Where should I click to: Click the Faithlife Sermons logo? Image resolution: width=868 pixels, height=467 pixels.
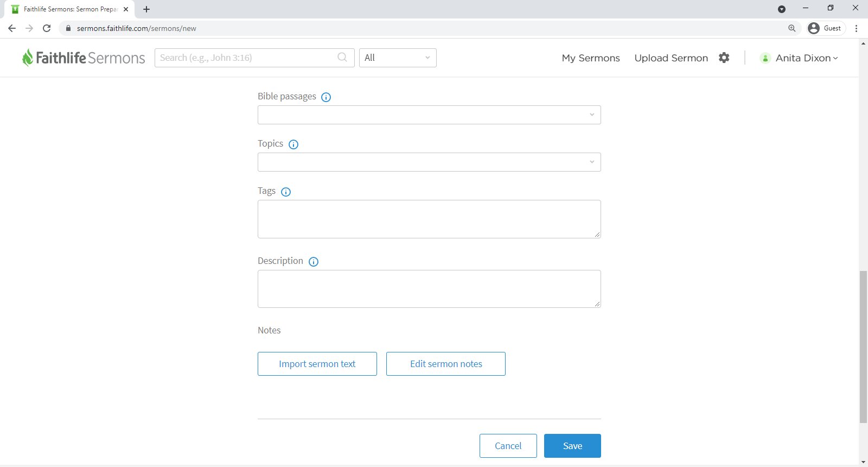[84, 58]
